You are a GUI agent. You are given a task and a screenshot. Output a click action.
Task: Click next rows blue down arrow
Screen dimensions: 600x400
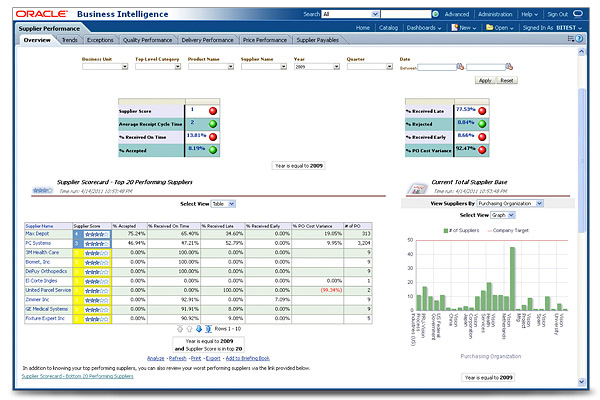tap(199, 329)
